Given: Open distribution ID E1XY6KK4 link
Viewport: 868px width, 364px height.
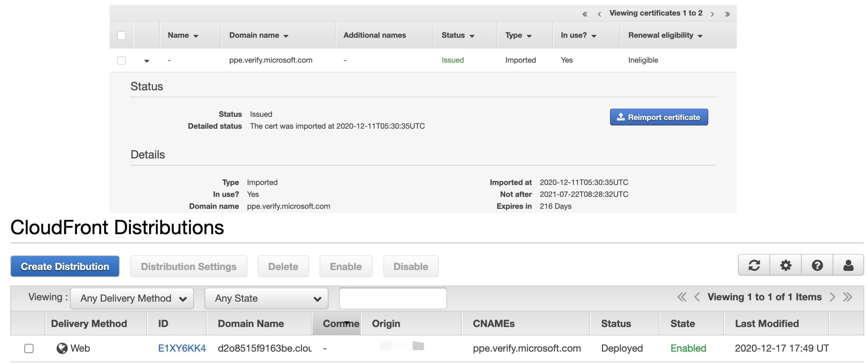Looking at the screenshot, I should (x=182, y=348).
